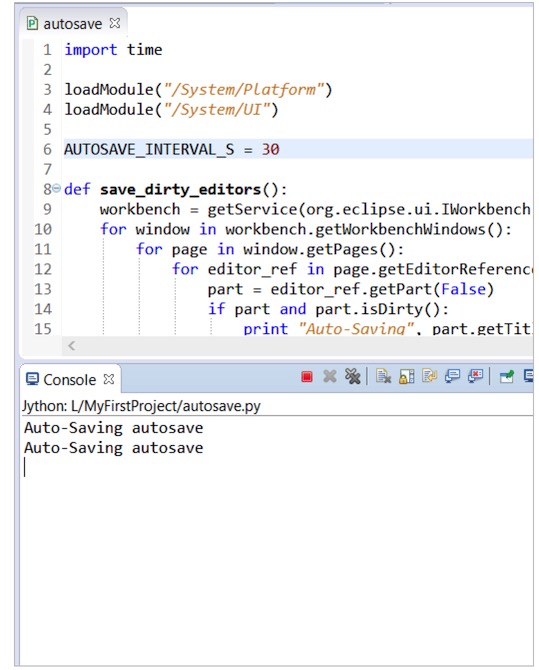Close the Console view

109,379
